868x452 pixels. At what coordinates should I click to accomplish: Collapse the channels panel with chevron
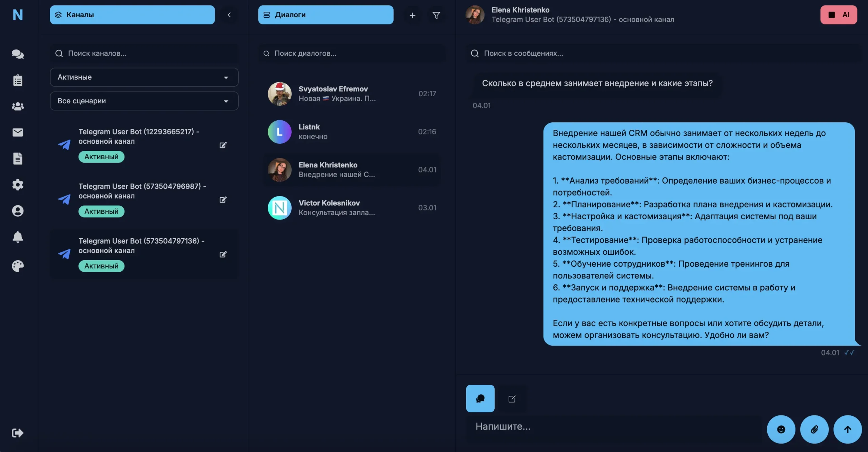[229, 15]
